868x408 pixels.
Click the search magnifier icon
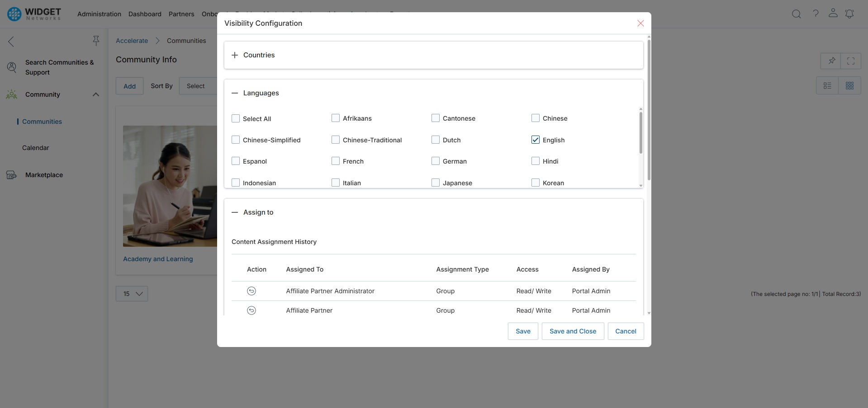coord(796,14)
